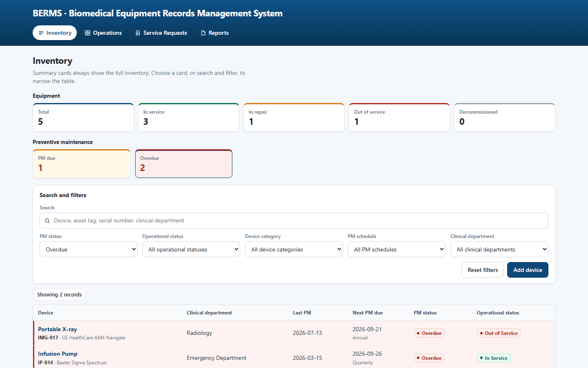Viewport: 588px width, 368px height.
Task: Filter by the Out of service card
Action: pos(399,117)
